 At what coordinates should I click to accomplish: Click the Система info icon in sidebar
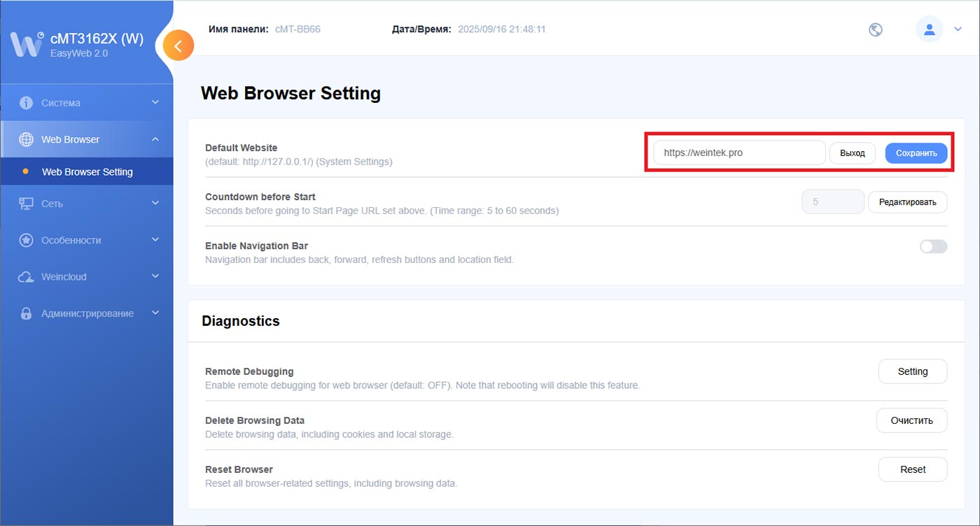(x=26, y=103)
